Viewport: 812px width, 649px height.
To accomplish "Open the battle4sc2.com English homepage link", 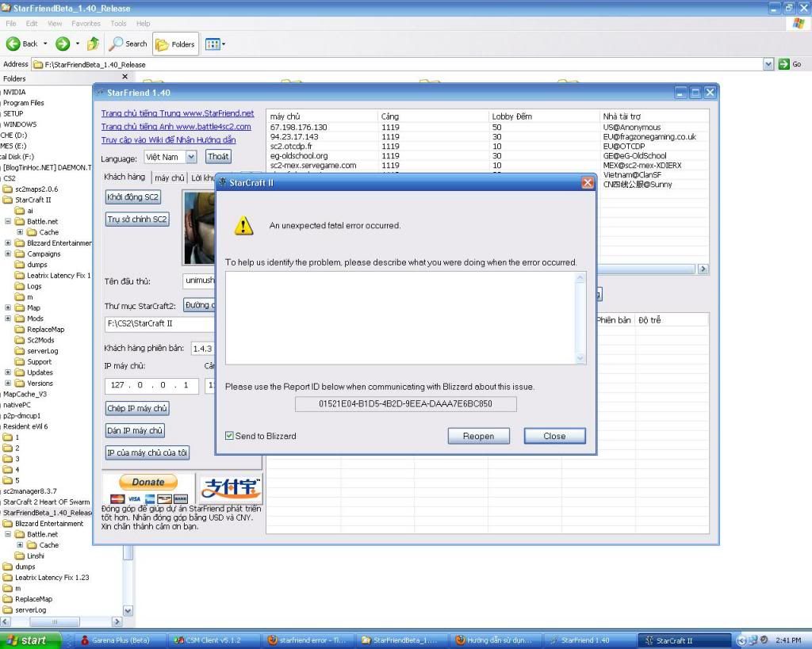I will coord(176,126).
